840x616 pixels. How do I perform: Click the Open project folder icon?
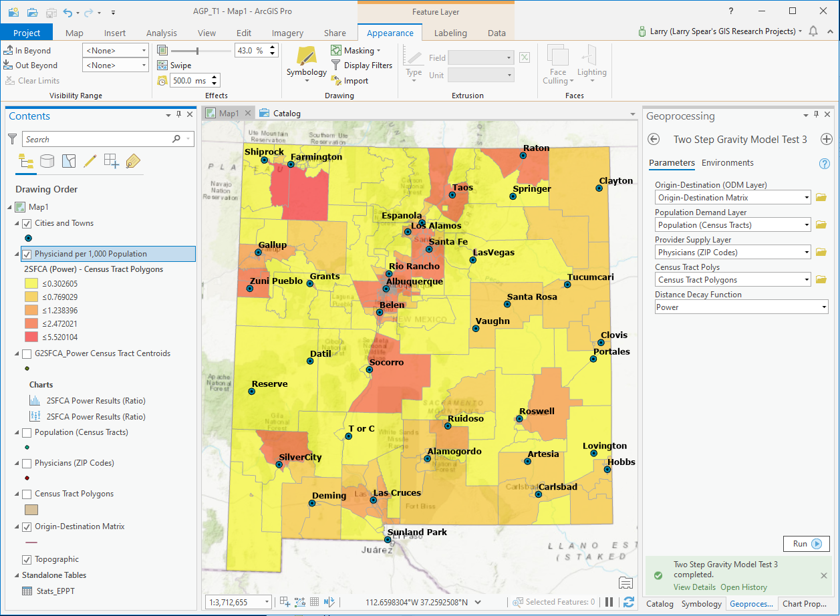click(x=32, y=12)
